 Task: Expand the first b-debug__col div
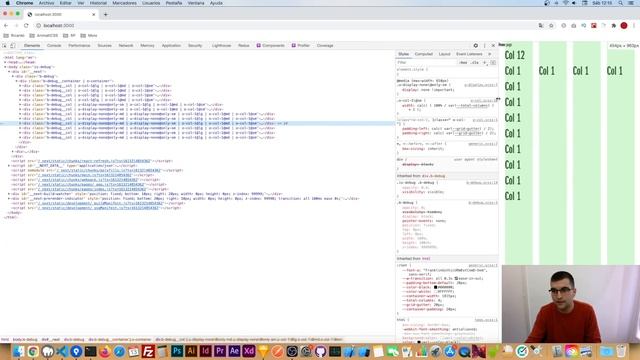pyautogui.click(x=20, y=86)
